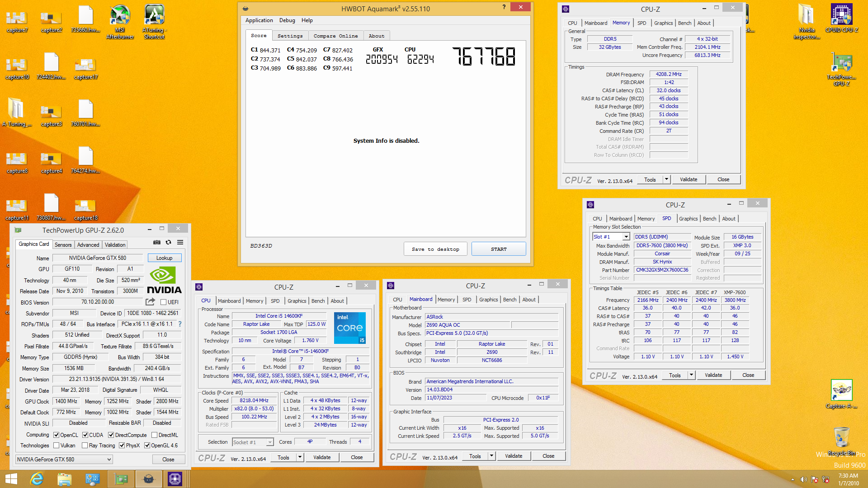Toggle the DirectCompute checkbox
Viewport: 868px width, 488px height.
[111, 435]
